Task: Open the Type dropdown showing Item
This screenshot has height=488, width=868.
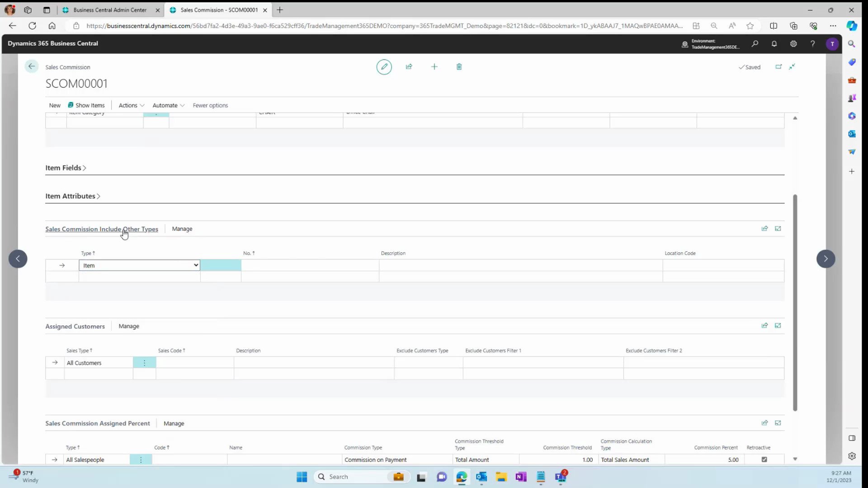Action: 139,265
